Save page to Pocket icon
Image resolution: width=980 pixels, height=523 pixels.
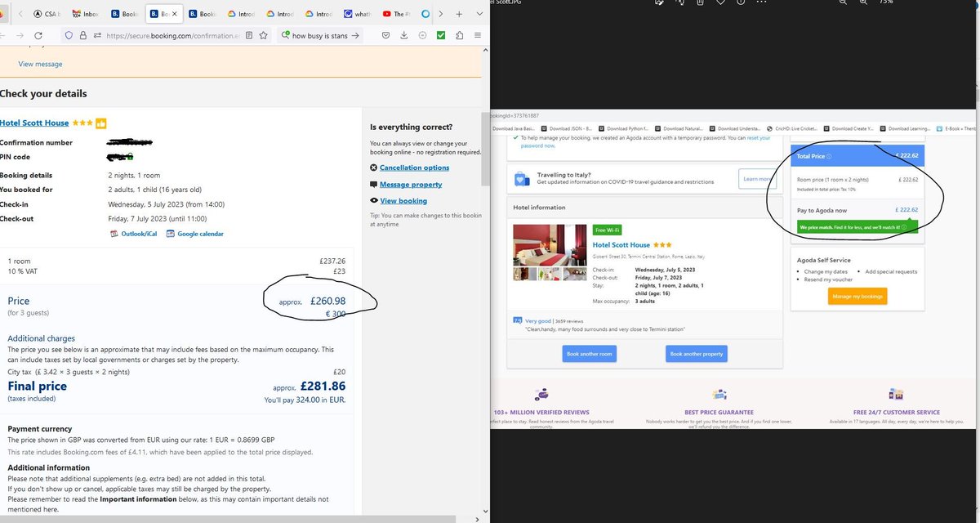pos(386,36)
